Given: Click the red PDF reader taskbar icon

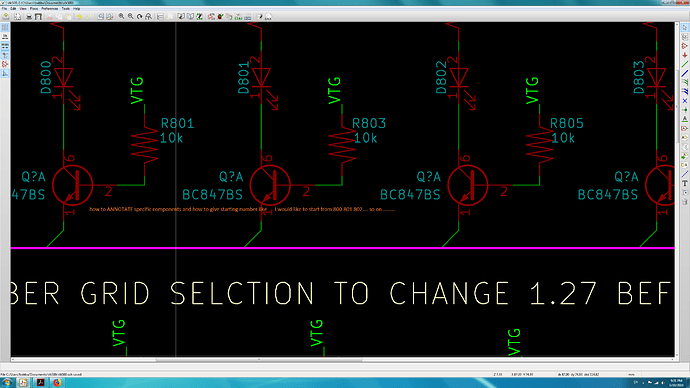Looking at the screenshot, I should click(x=40, y=383).
